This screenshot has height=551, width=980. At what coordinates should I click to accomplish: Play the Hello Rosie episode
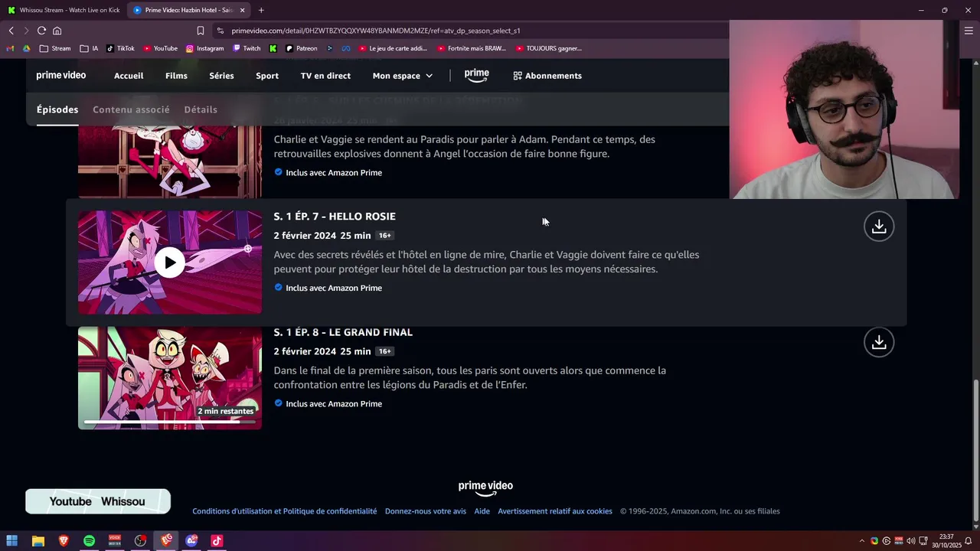point(169,262)
